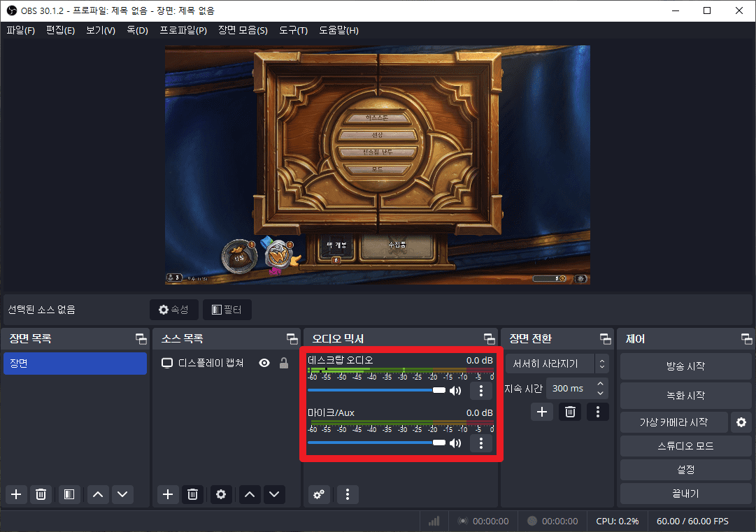This screenshot has height=532, width=756.
Task: Open the 장면 모음(S) menu
Action: (x=243, y=30)
